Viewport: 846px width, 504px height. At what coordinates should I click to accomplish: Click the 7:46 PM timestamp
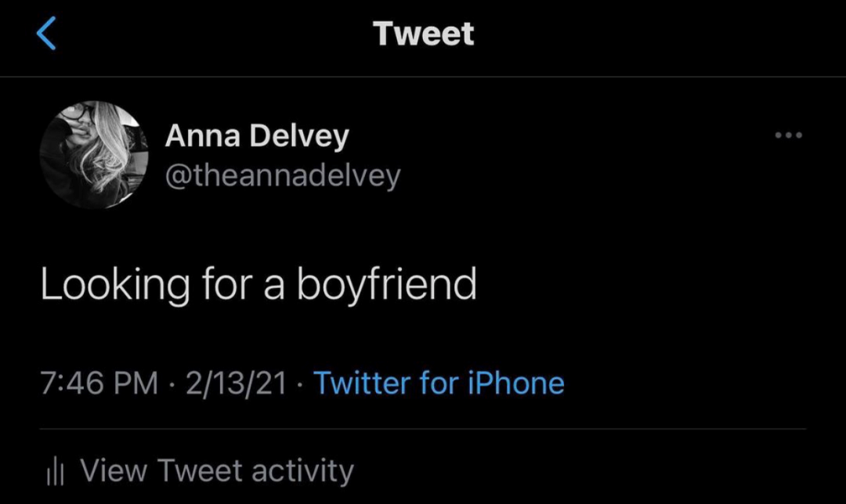[x=99, y=383]
